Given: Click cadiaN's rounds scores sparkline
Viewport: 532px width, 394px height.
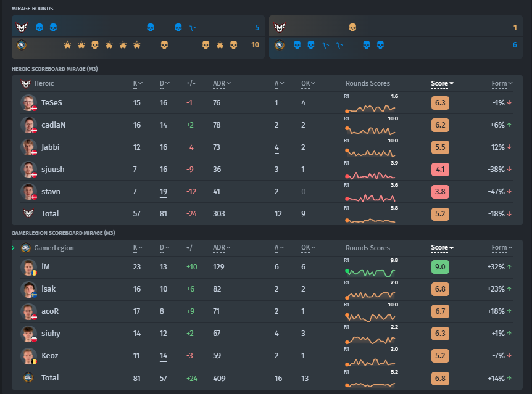Looking at the screenshot, I should coord(370,131).
